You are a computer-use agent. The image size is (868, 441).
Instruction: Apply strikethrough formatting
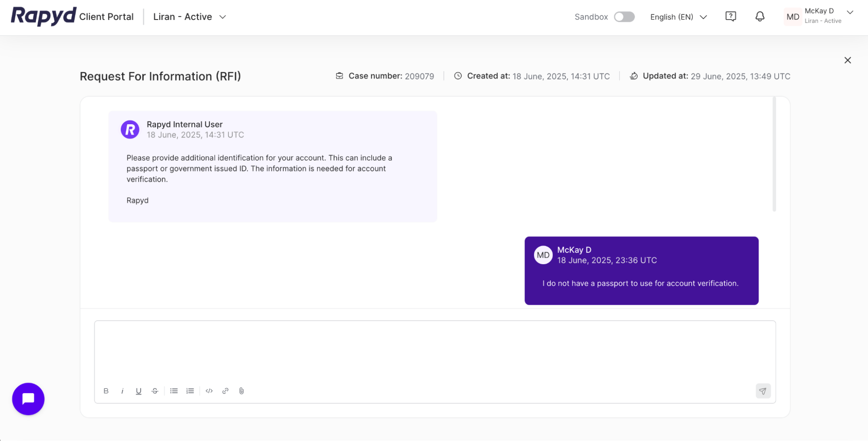click(x=155, y=391)
